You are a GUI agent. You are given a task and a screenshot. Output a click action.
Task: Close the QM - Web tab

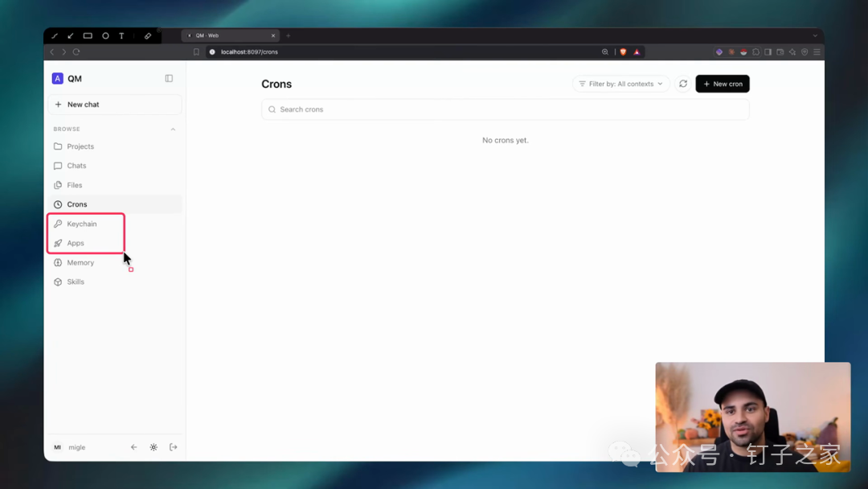click(273, 36)
